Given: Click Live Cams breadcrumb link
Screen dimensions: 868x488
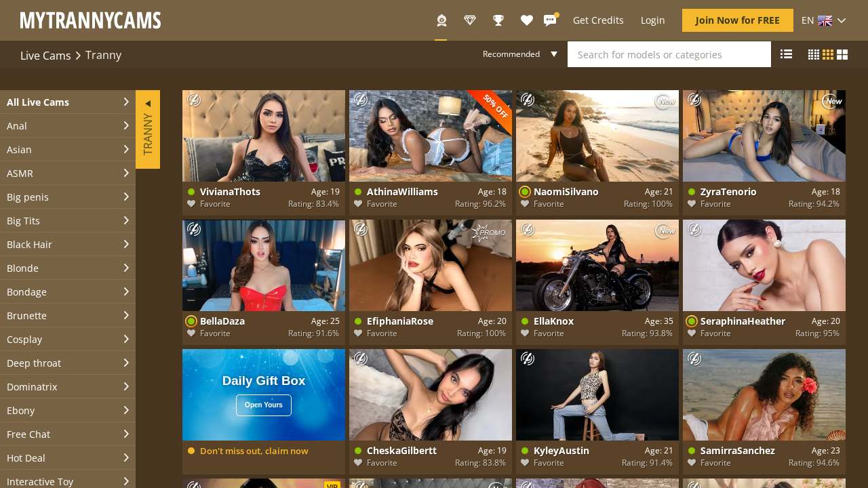Looking at the screenshot, I should pos(45,55).
